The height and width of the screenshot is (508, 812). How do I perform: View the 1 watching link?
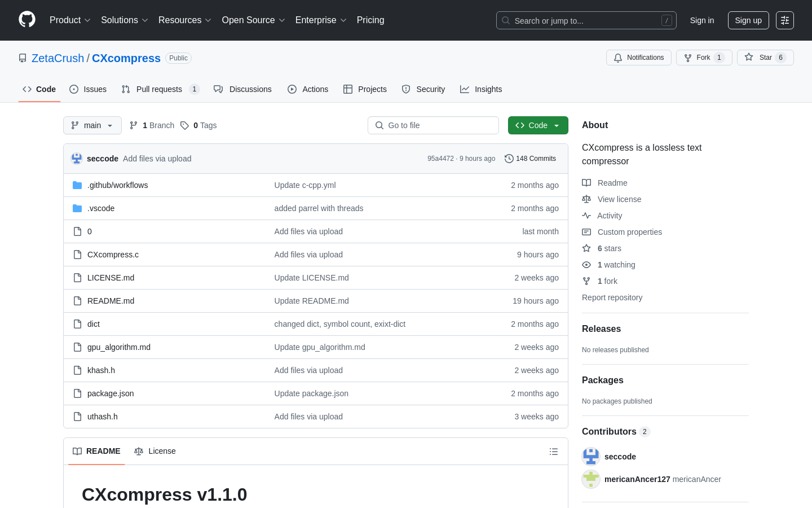[x=608, y=265]
